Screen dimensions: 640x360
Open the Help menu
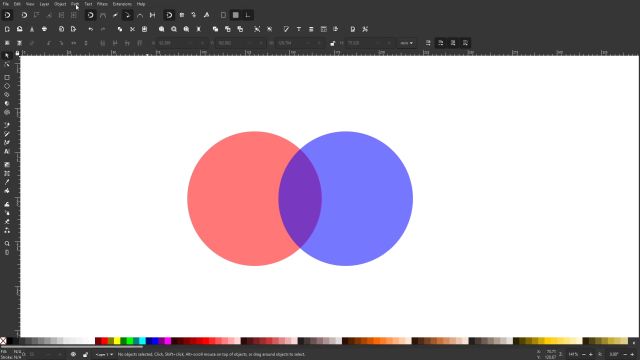[141, 4]
